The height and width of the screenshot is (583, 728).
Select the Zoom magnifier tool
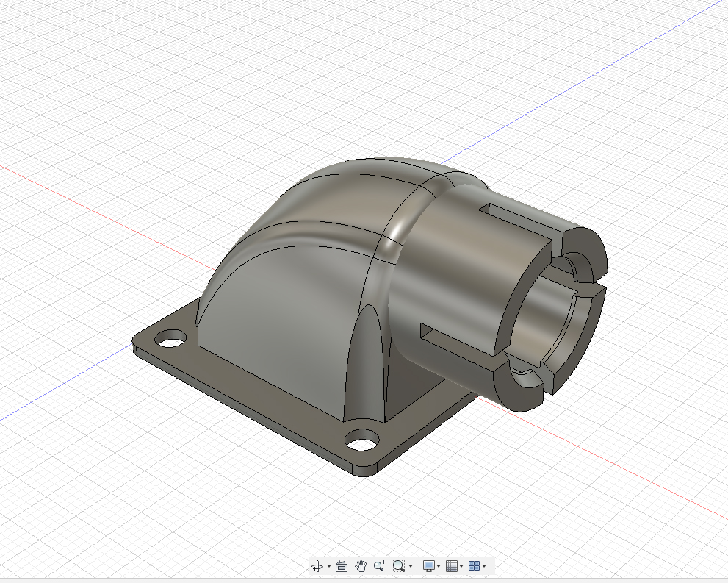[x=379, y=565]
